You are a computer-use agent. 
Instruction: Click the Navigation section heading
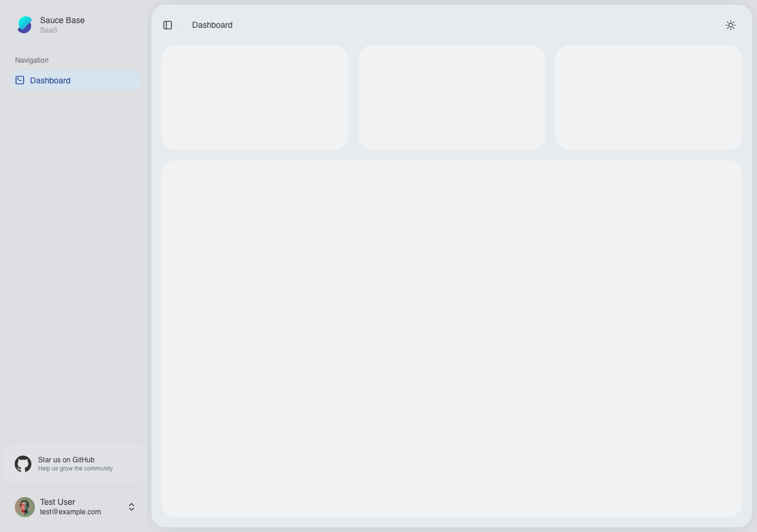pyautogui.click(x=31, y=60)
